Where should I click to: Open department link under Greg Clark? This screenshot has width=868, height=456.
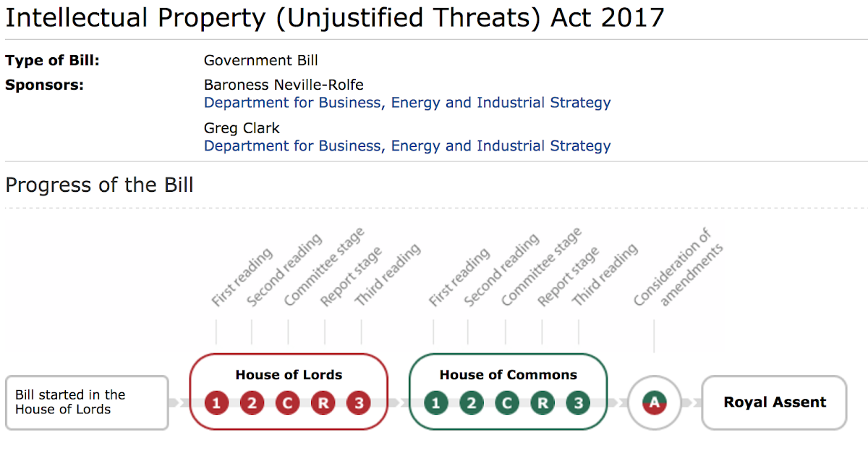click(x=407, y=146)
